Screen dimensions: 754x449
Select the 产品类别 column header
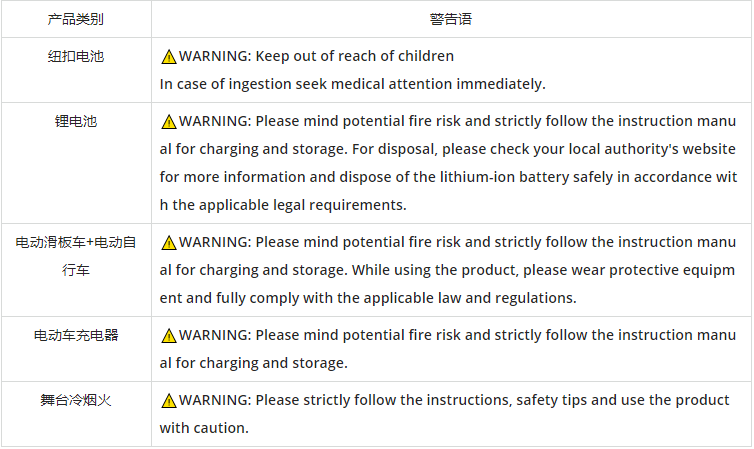click(x=76, y=19)
